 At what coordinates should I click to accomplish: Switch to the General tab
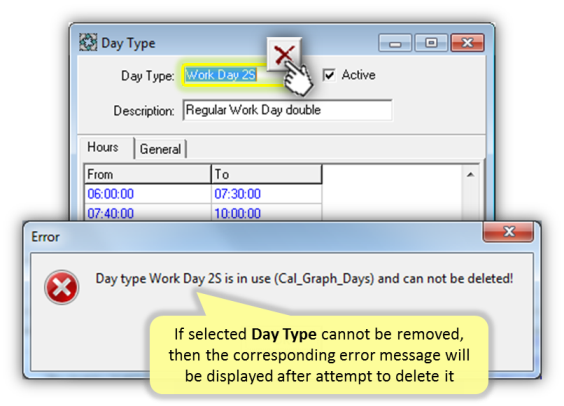click(160, 149)
